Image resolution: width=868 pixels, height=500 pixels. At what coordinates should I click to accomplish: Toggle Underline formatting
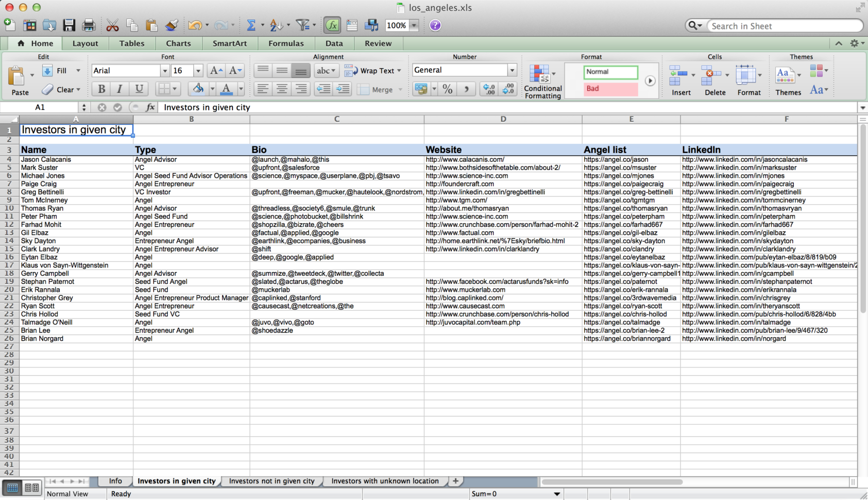click(139, 89)
